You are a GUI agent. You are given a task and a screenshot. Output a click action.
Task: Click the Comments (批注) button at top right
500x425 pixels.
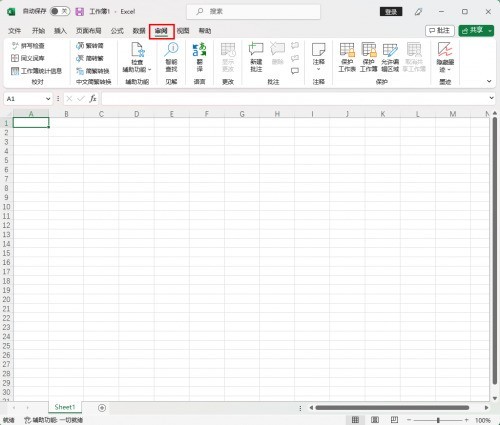point(440,31)
